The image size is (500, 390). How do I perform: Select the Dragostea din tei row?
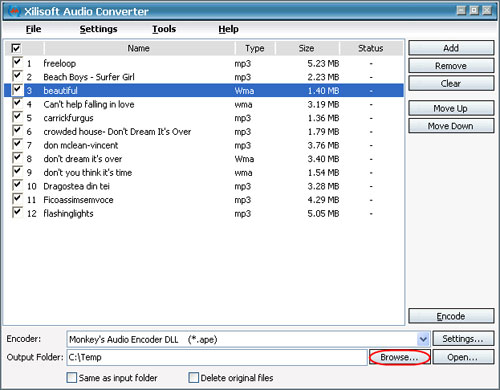pyautogui.click(x=204, y=186)
